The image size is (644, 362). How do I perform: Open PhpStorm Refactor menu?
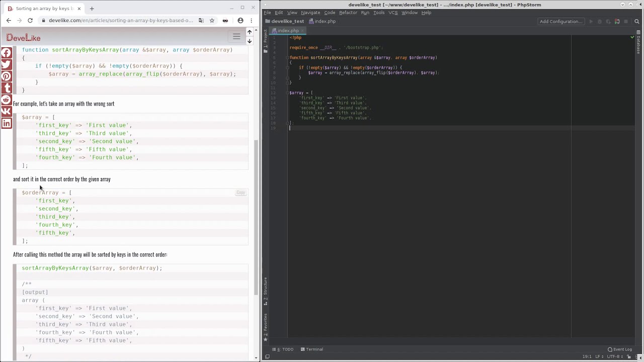(x=348, y=13)
